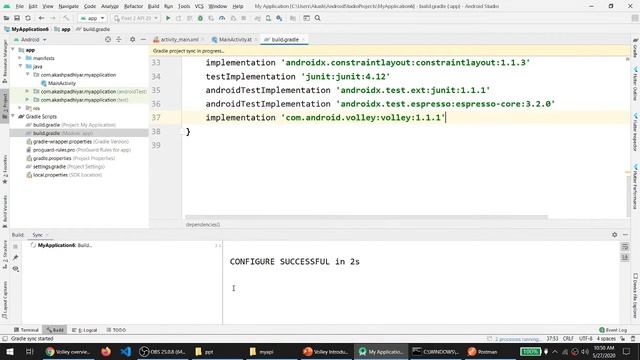Click the volley dependency line 37
This screenshot has width=640, height=360.
(325, 118)
